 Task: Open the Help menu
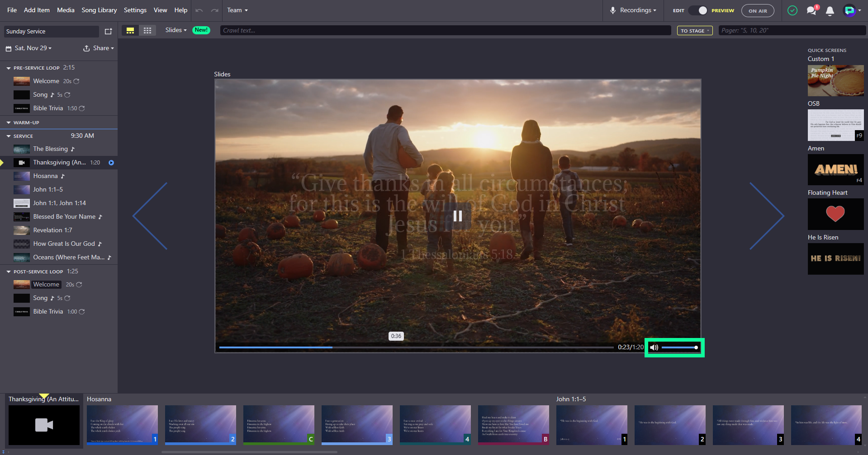pos(181,10)
